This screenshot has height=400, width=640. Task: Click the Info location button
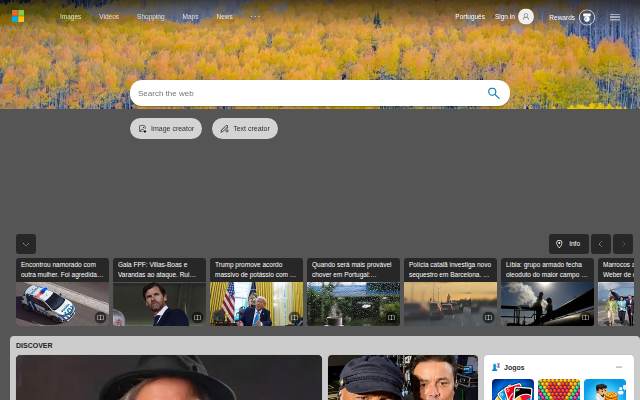pyautogui.click(x=569, y=244)
